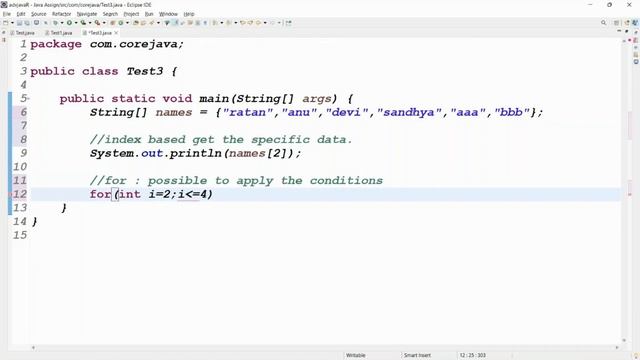Click the Open Task toolbar icon
This screenshot has width=640, height=360.
tap(143, 23)
